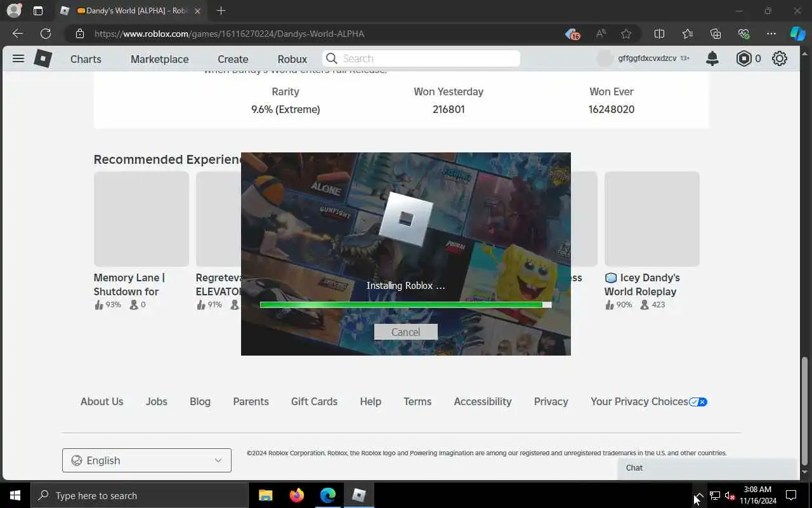This screenshot has width=812, height=508.
Task: Open the Parents footer link
Action: pyautogui.click(x=251, y=401)
